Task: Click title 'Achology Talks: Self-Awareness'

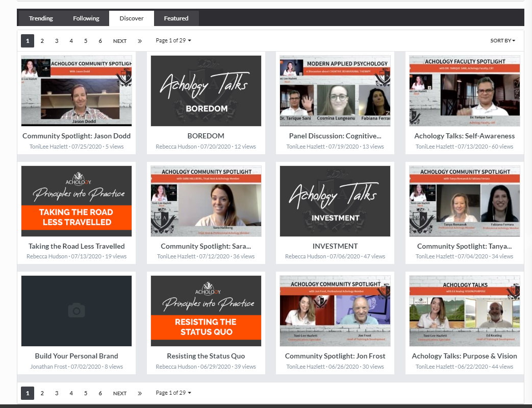Action: point(465,136)
